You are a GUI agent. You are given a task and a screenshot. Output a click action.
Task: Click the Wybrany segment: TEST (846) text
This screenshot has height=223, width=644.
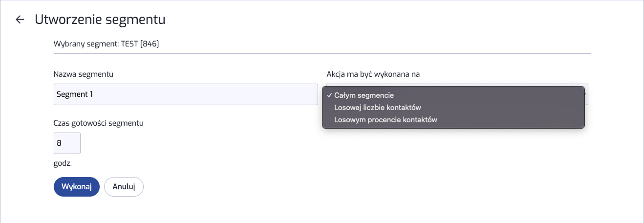tap(107, 44)
